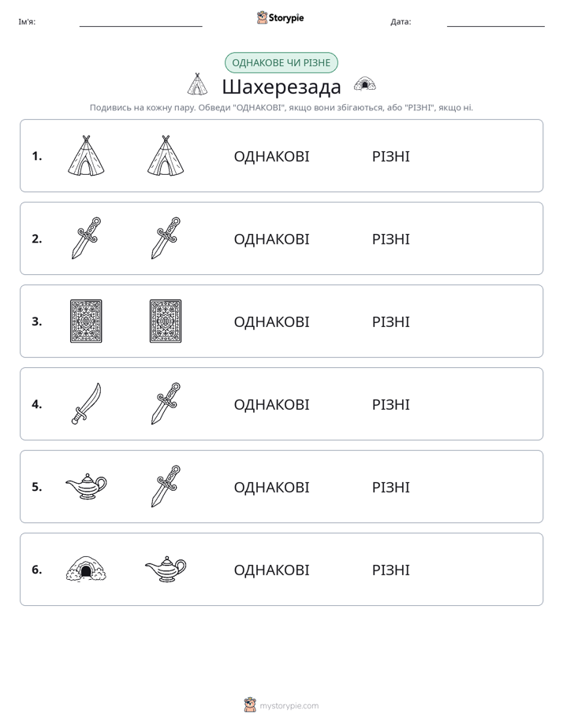Click the Дата date line field
The height and width of the screenshot is (728, 563).
coord(496,22)
